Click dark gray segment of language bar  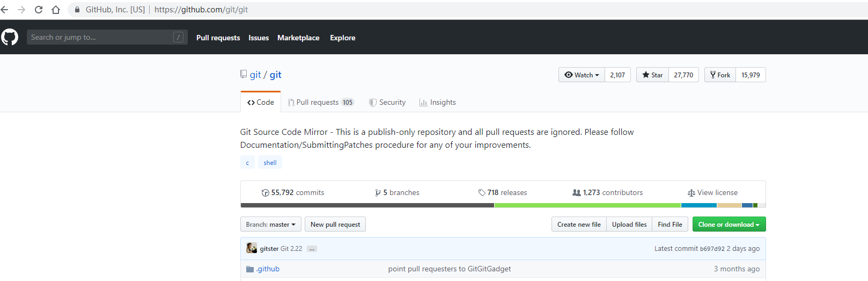pyautogui.click(x=367, y=205)
